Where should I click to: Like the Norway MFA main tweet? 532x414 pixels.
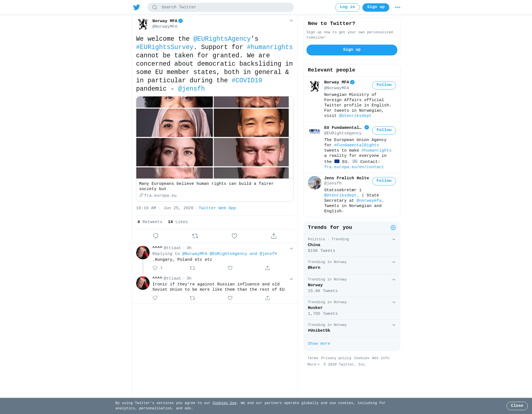[234, 236]
